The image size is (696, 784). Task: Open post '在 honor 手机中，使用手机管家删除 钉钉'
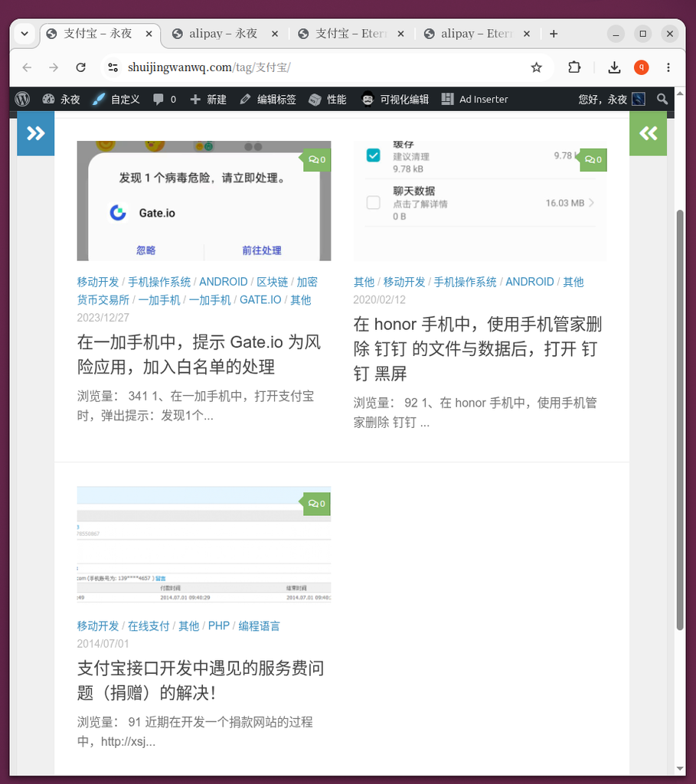click(478, 348)
